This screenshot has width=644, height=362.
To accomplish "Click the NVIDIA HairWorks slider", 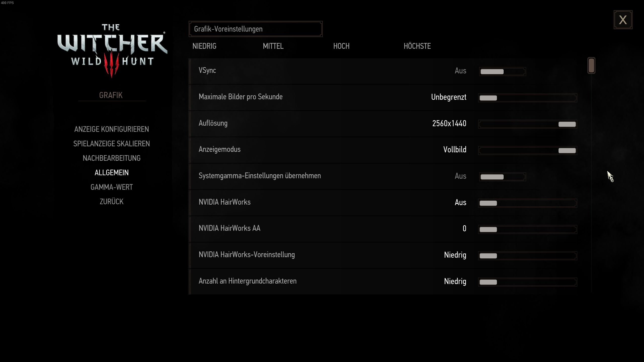I will [x=527, y=203].
